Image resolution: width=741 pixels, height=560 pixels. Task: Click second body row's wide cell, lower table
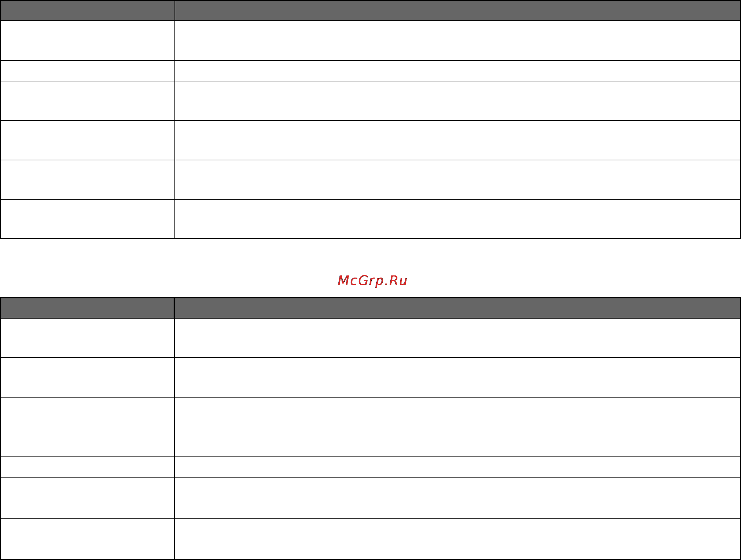pos(458,378)
